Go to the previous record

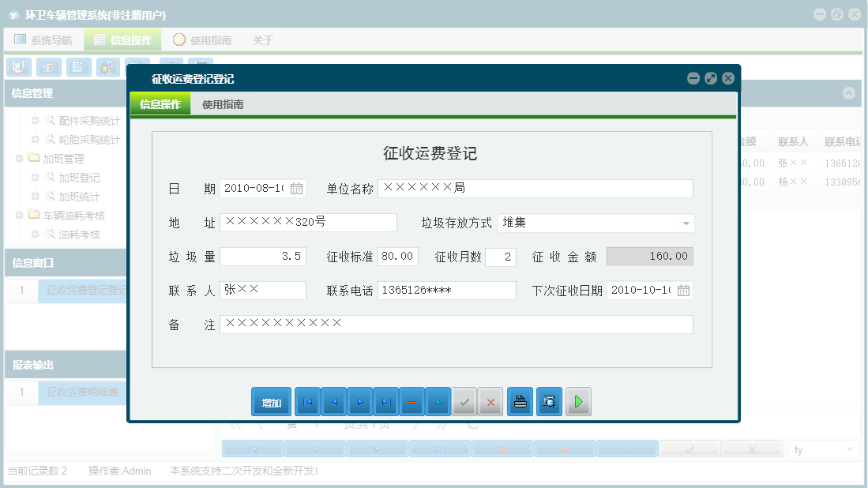[x=334, y=401]
